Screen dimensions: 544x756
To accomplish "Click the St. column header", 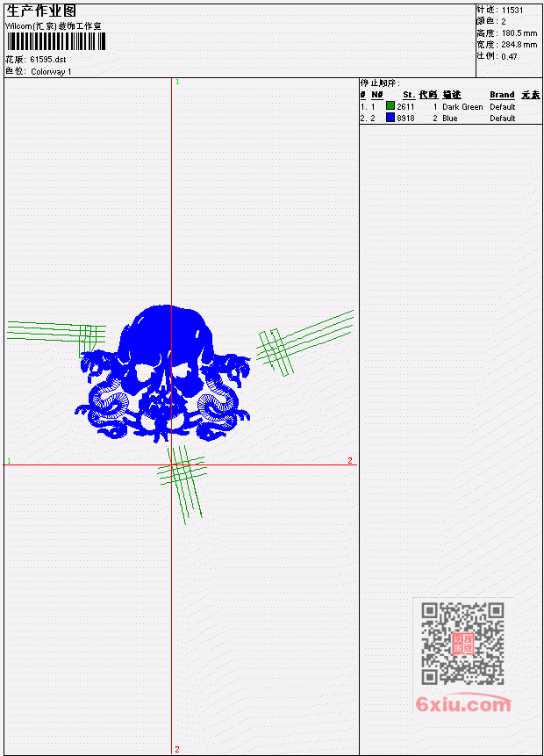I will [x=409, y=95].
